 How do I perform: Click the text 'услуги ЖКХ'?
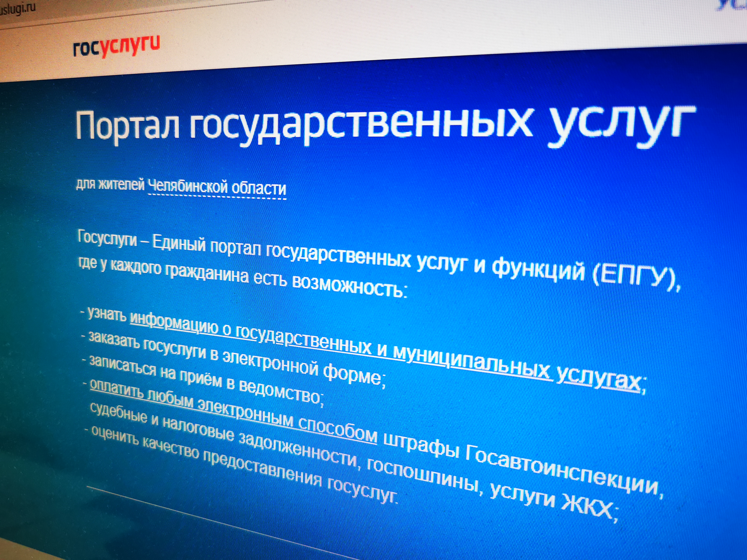point(552,501)
